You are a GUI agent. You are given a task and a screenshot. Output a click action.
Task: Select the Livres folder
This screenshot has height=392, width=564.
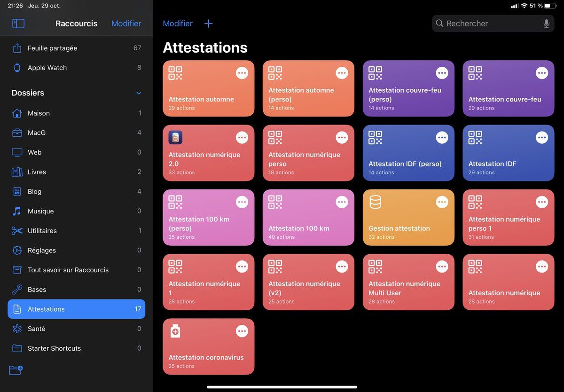click(77, 172)
